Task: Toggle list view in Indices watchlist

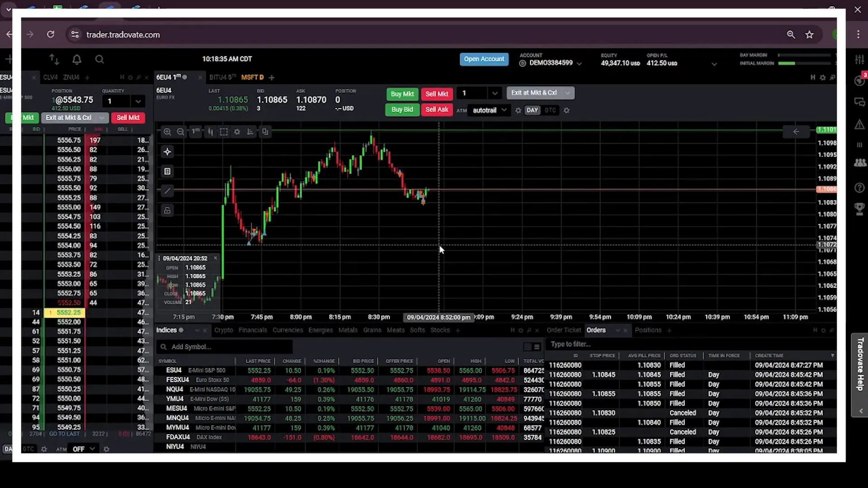Action: (x=537, y=347)
